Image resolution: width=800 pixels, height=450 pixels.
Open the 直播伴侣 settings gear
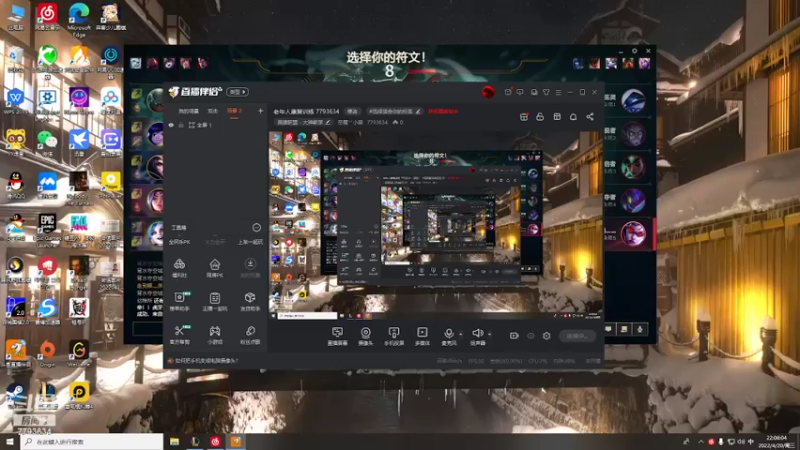[546, 336]
